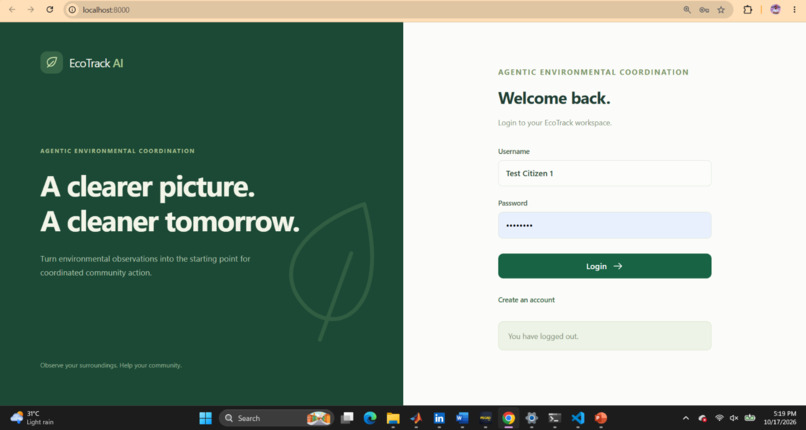Click the EcoTrack AI brand name

point(96,63)
